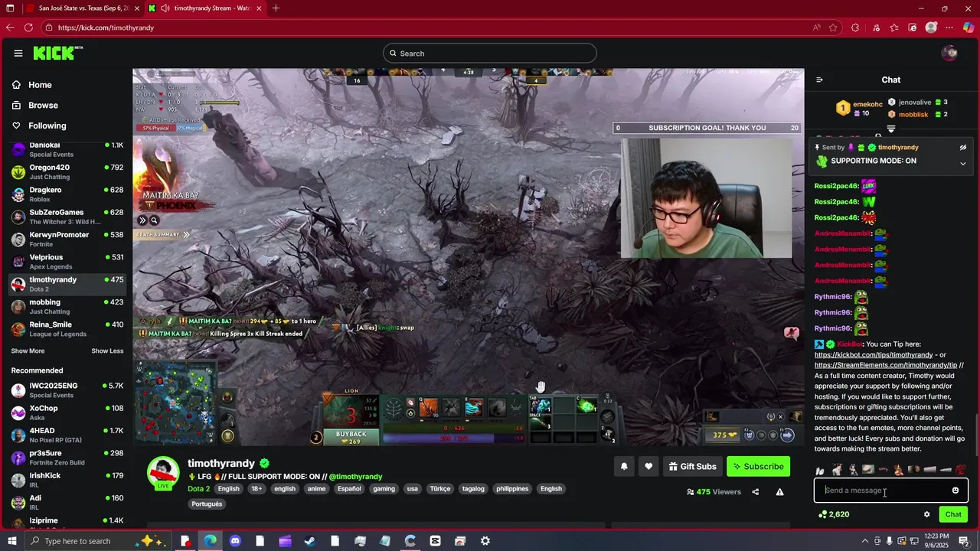The width and height of the screenshot is (980, 551).
Task: Open Discord from taskbar
Action: [x=235, y=541]
